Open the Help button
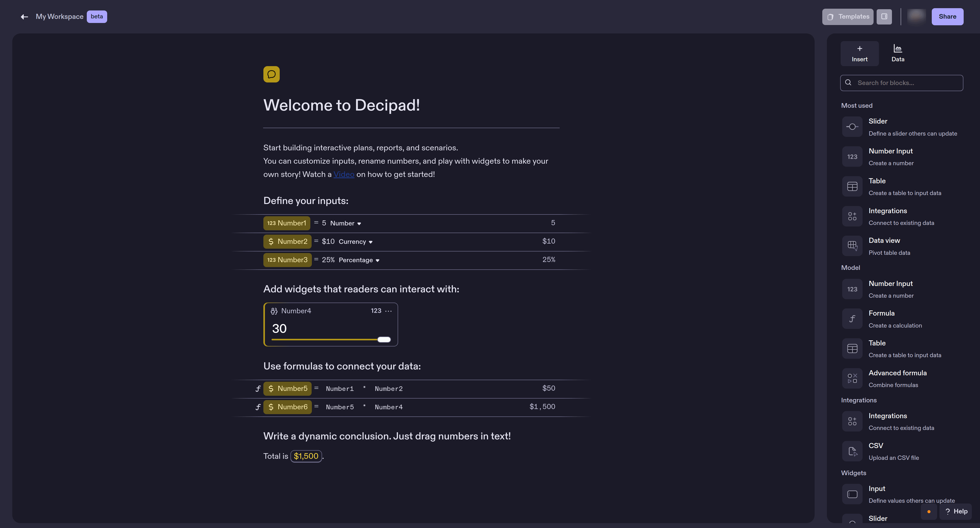The height and width of the screenshot is (528, 980). 956,512
